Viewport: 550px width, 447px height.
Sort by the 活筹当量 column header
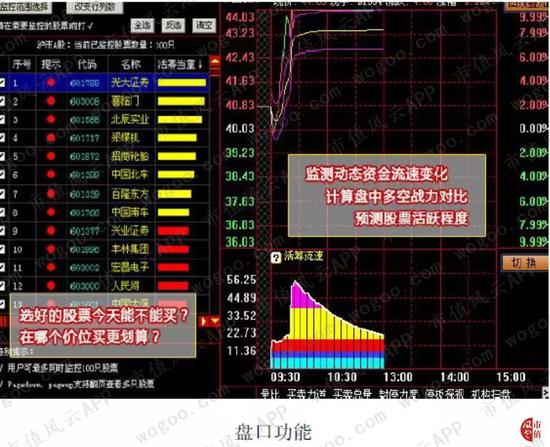click(x=180, y=64)
